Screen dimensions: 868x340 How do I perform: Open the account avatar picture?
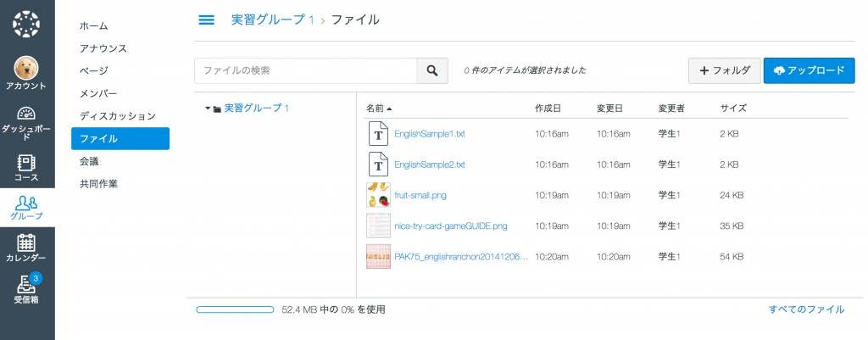click(x=26, y=68)
